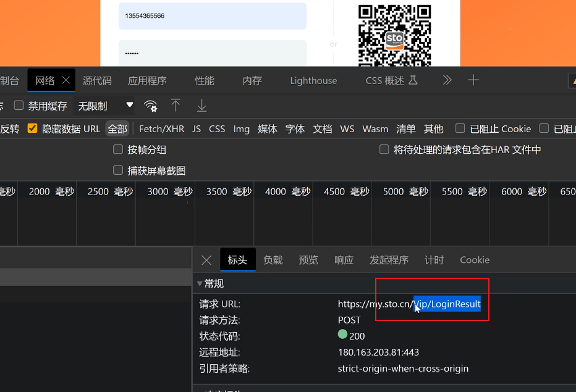The image size is (576, 392).
Task: Uncheck the 隐藏数据 URL checkbox
Action: coord(32,128)
